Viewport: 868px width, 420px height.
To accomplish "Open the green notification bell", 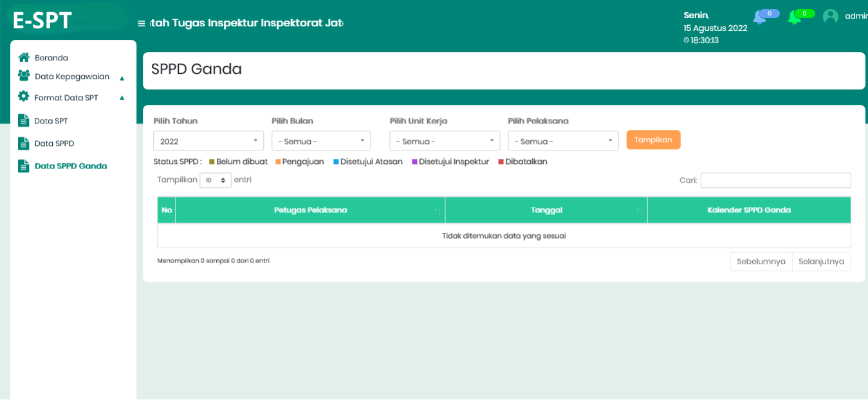I will click(x=795, y=17).
